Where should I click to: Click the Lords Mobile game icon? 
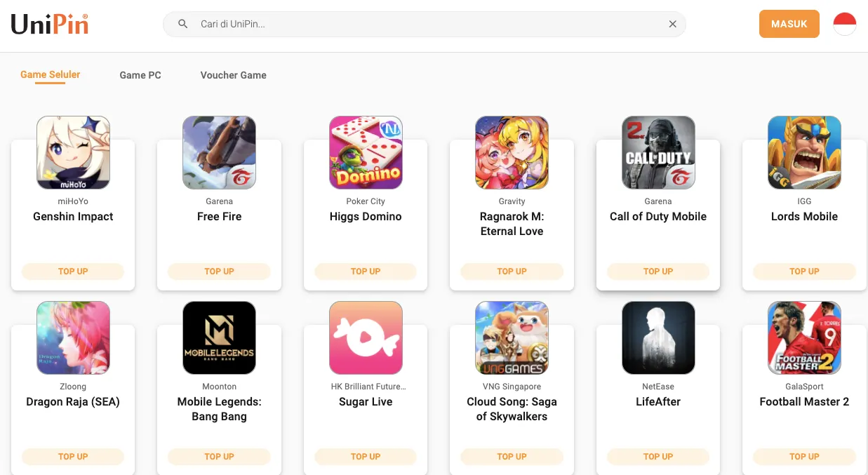pyautogui.click(x=804, y=152)
